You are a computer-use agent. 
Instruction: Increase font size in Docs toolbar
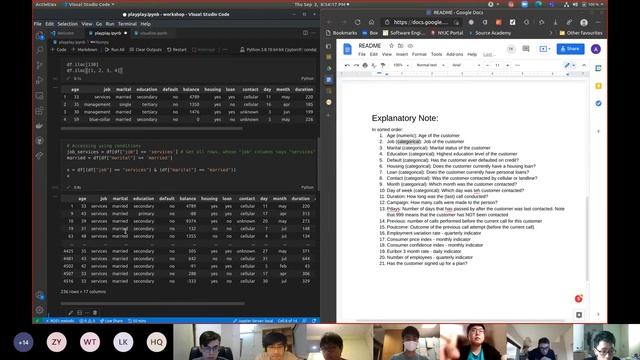point(507,65)
